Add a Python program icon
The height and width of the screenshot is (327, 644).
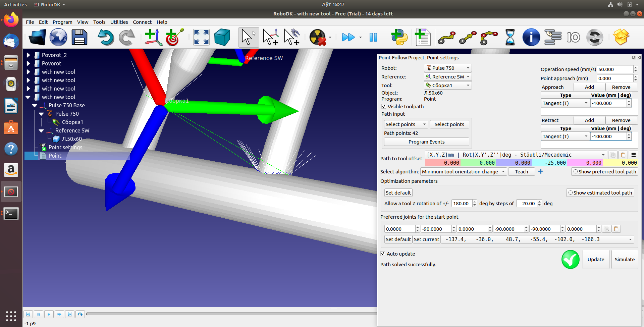[399, 37]
